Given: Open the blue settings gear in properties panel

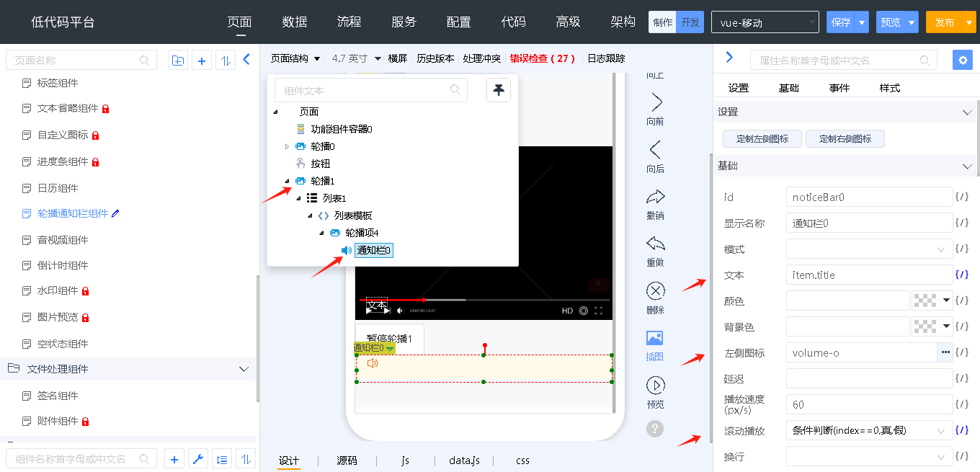Looking at the screenshot, I should pyautogui.click(x=963, y=60).
